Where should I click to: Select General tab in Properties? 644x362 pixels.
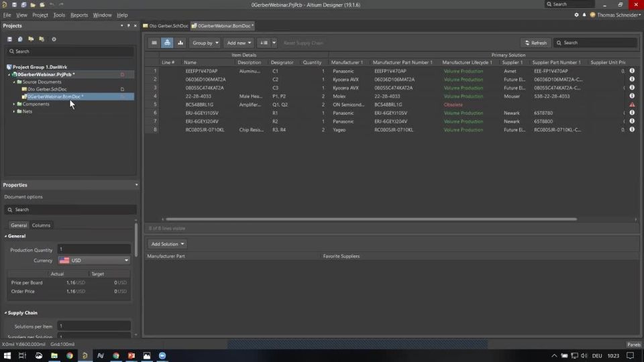(19, 225)
